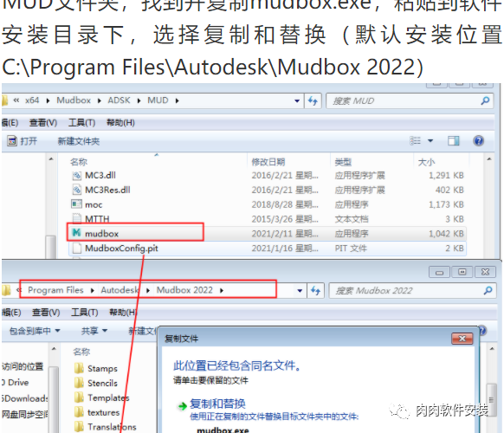Click the MTTH text document icon

click(x=76, y=219)
